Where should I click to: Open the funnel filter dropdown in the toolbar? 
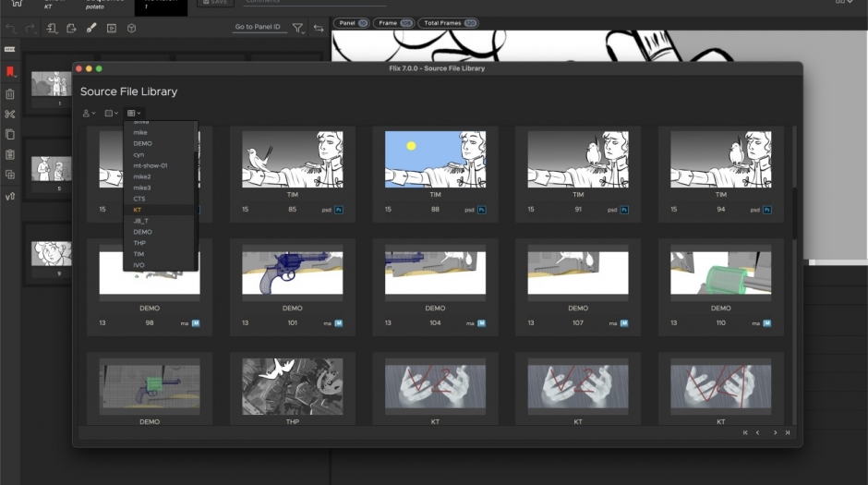click(x=298, y=29)
